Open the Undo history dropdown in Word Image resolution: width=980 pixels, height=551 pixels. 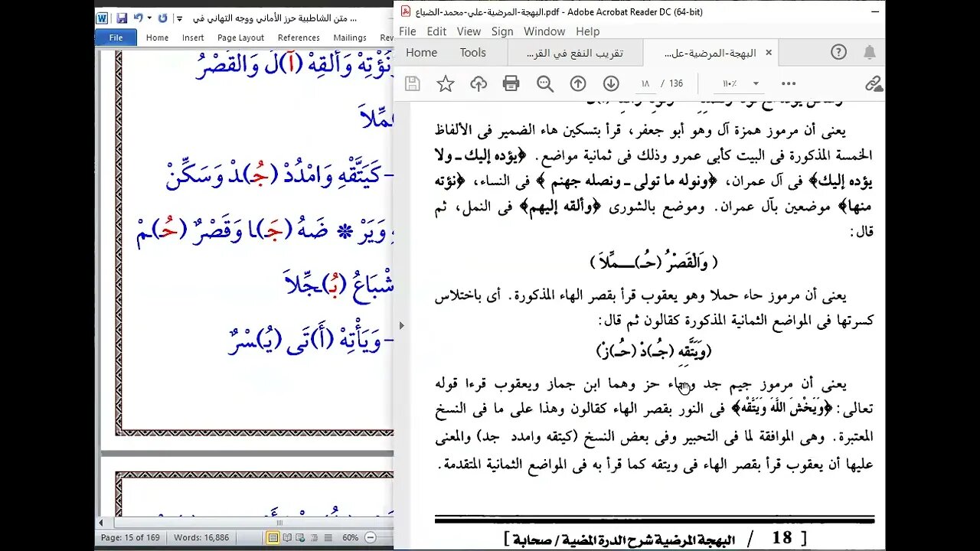click(149, 18)
